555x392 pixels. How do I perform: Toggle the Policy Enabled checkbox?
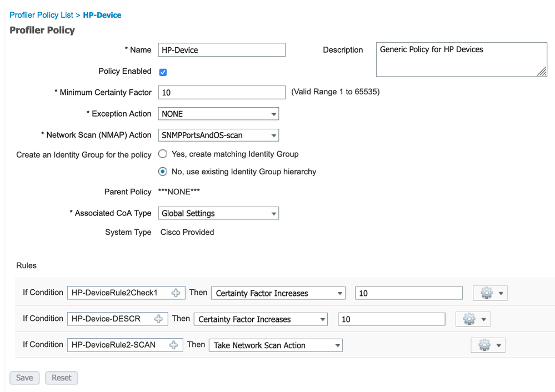pyautogui.click(x=163, y=72)
